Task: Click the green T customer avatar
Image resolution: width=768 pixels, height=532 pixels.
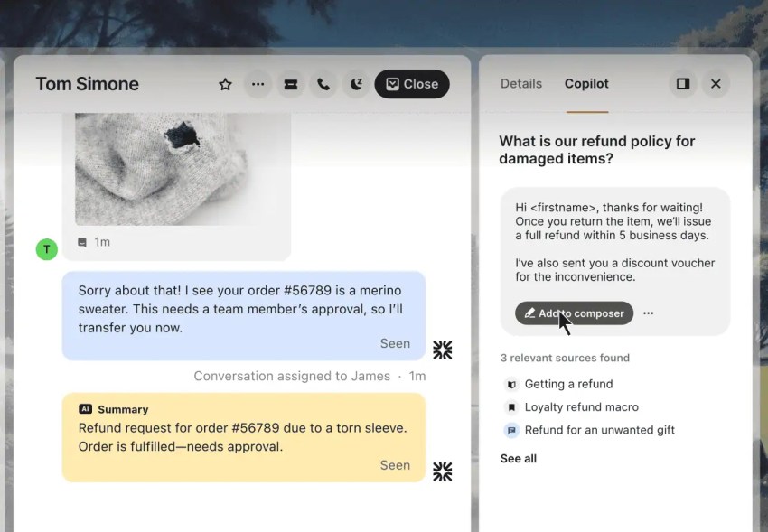Action: click(46, 249)
